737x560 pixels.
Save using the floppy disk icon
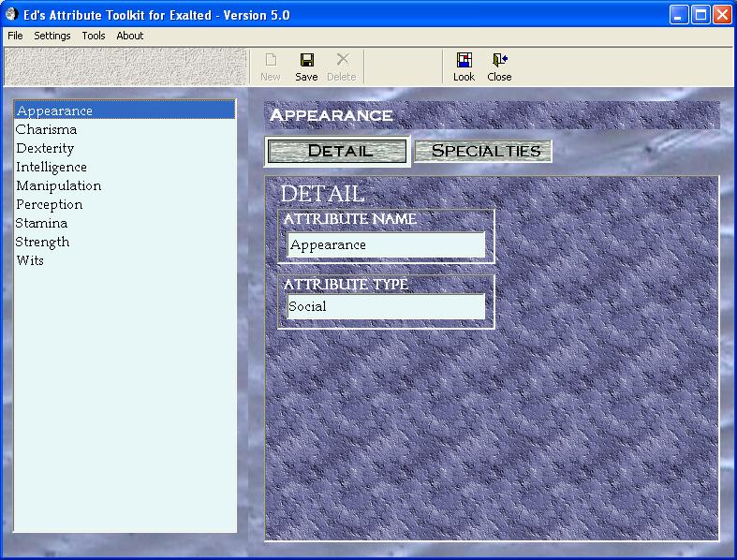(x=307, y=60)
